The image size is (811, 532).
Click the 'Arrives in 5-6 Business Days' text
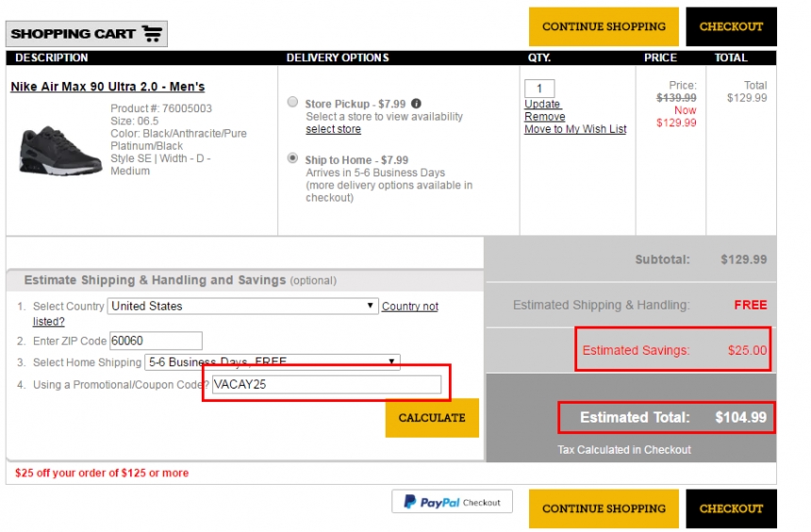[375, 173]
